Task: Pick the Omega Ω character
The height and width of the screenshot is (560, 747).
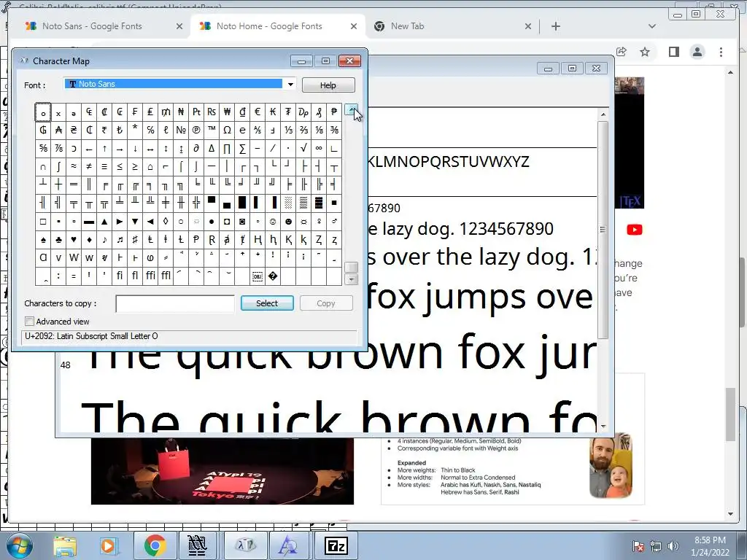Action: point(227,130)
